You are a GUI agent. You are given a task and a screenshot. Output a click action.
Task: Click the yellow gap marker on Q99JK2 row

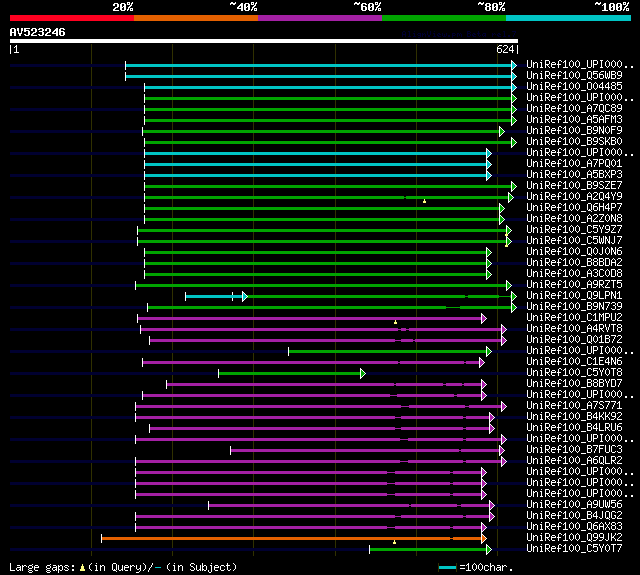click(x=394, y=542)
